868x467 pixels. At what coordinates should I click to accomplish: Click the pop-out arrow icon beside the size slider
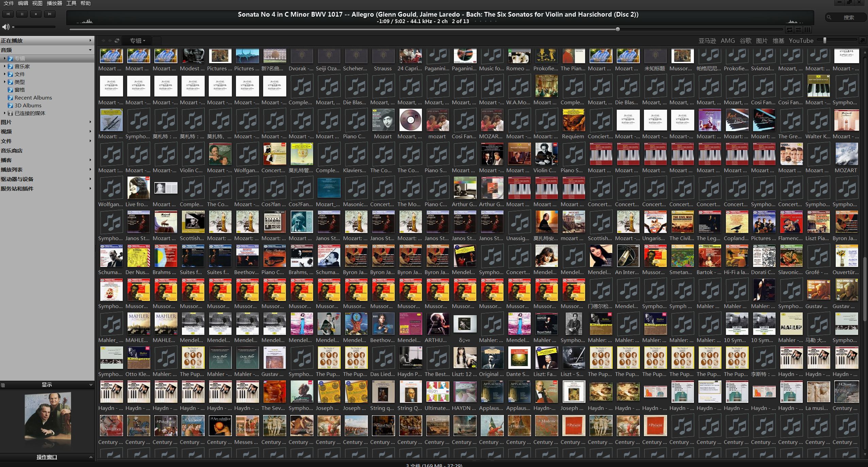tap(863, 40)
